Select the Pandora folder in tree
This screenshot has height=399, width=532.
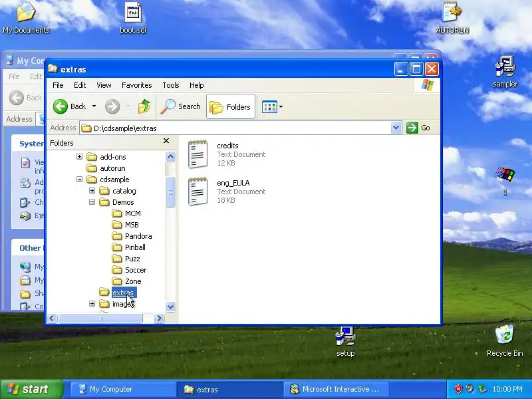pos(138,236)
